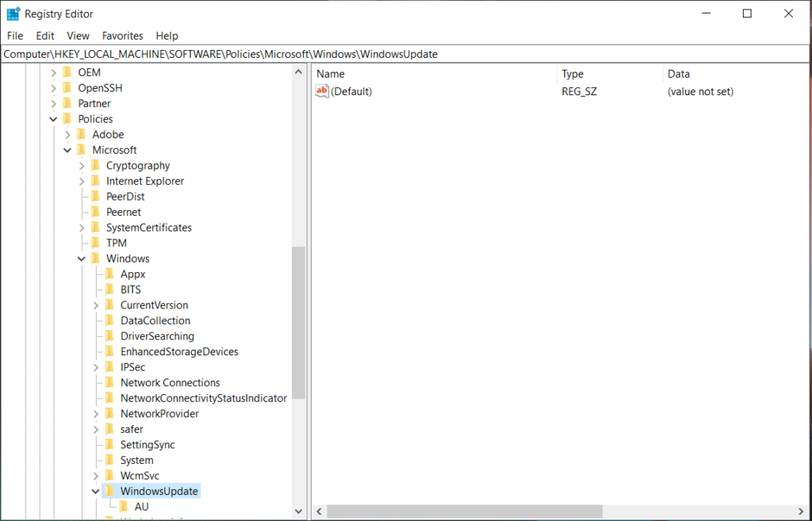The height and width of the screenshot is (521, 812).
Task: Click the tree pane scroll down arrow
Action: (x=299, y=511)
